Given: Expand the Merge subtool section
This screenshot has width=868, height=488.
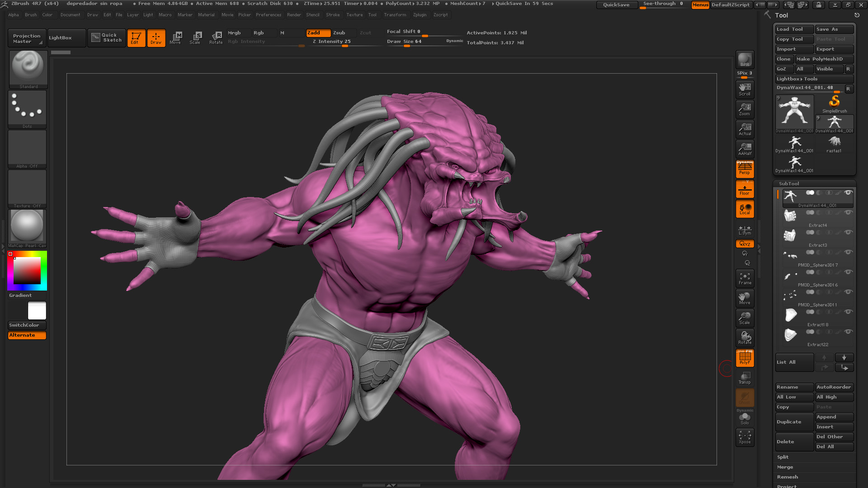Looking at the screenshot, I should (x=785, y=467).
